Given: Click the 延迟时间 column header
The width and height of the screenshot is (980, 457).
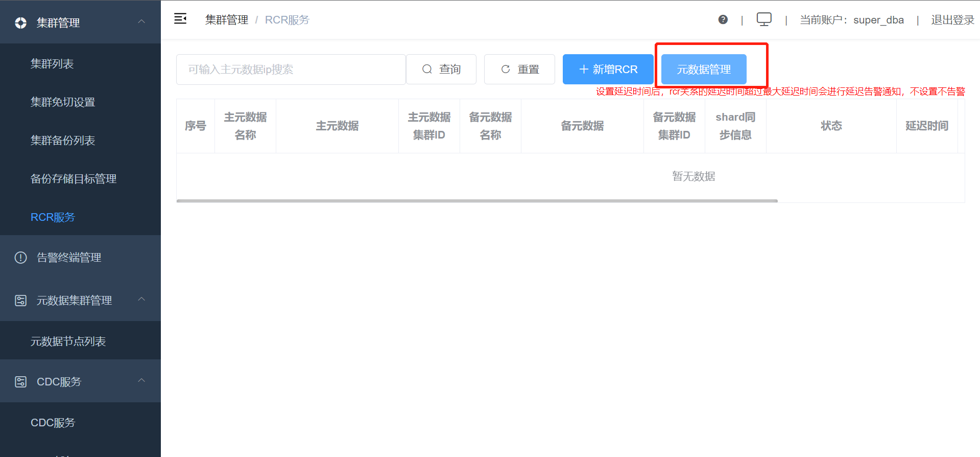Looking at the screenshot, I should tap(927, 126).
